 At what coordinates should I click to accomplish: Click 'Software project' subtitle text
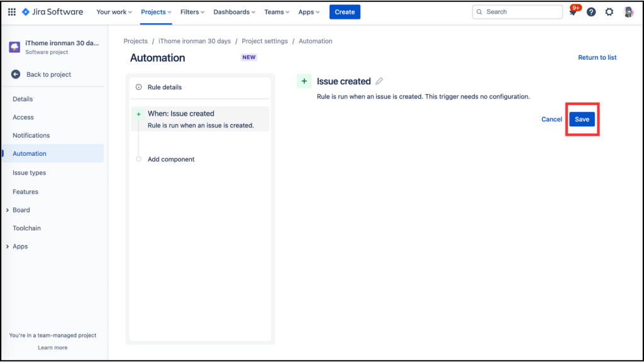(x=47, y=52)
